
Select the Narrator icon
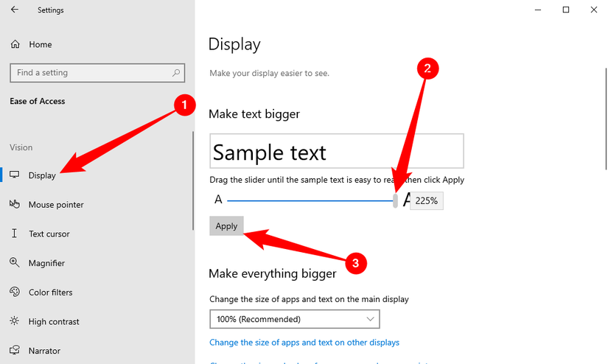pos(14,351)
